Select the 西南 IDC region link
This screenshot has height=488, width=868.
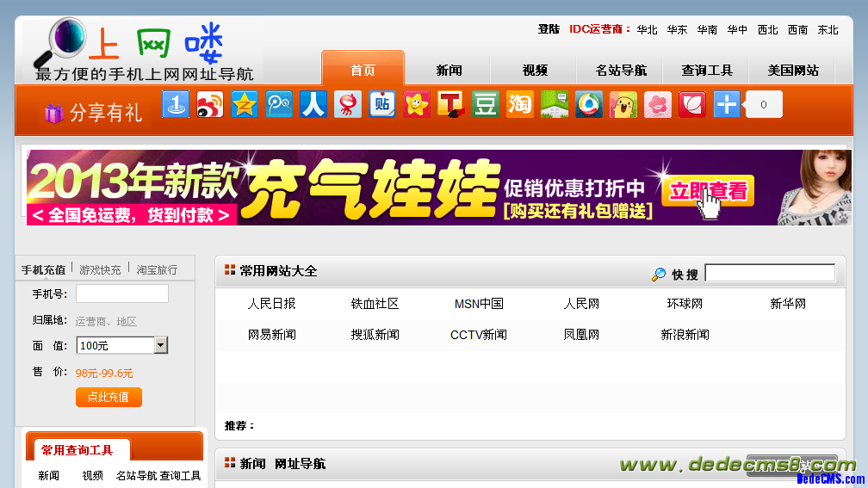point(797,30)
